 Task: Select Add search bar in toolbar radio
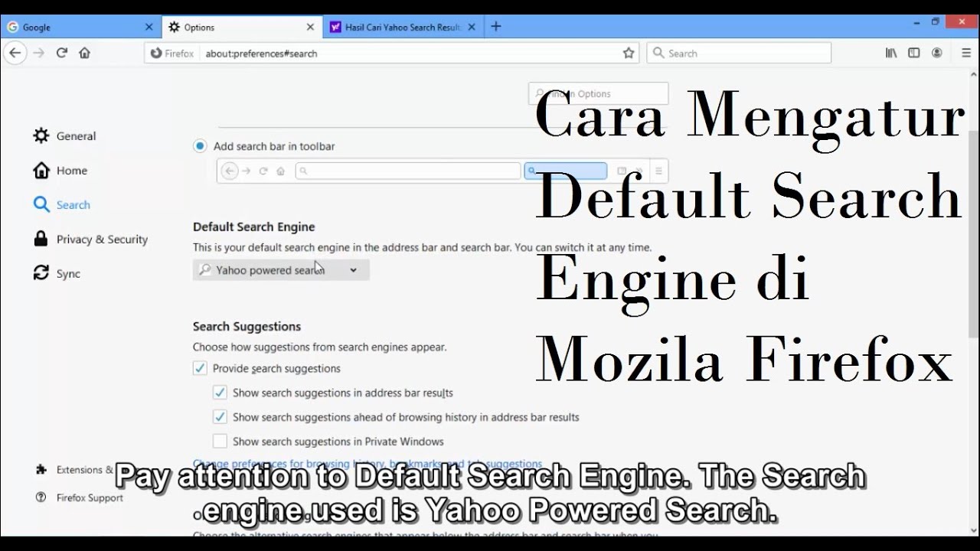click(200, 145)
